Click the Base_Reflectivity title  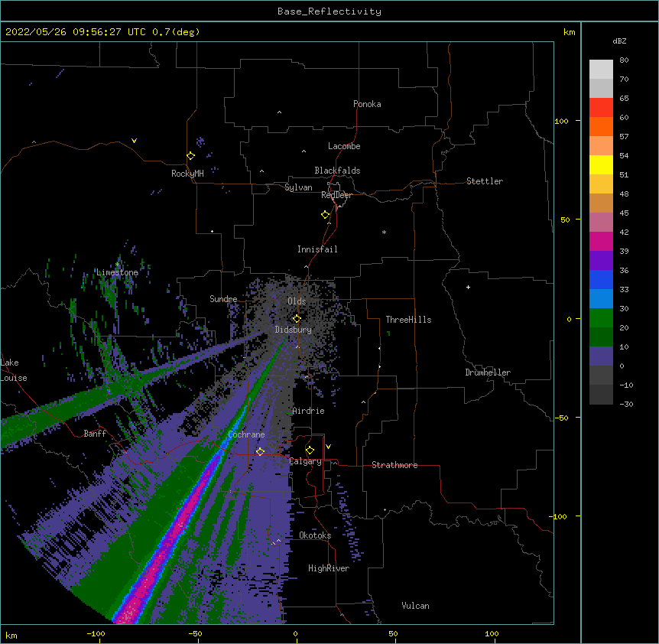tap(329, 11)
